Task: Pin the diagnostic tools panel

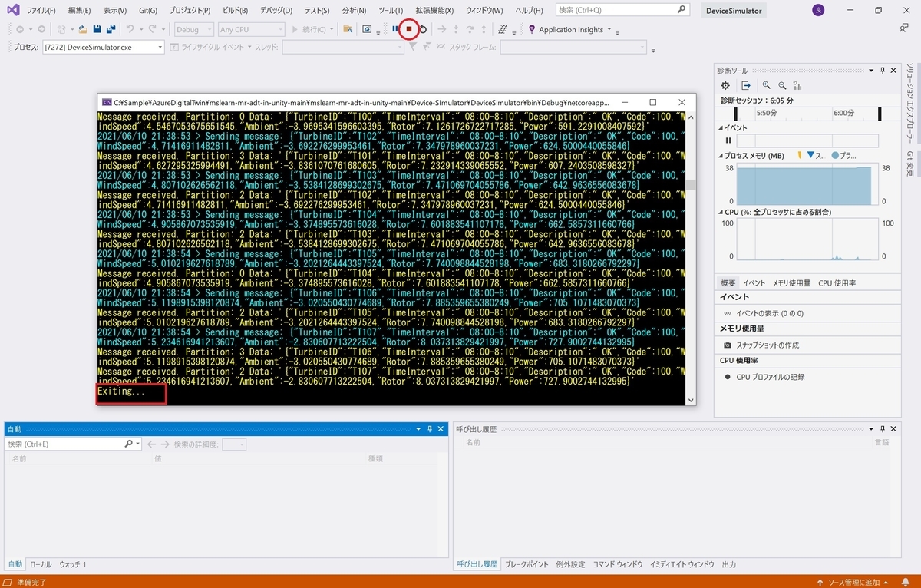Action: [x=883, y=71]
